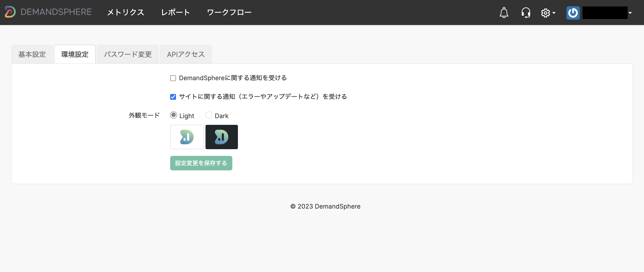Viewport: 644px width, 272px height.
Task: Open the settings gear menu
Action: [x=548, y=13]
